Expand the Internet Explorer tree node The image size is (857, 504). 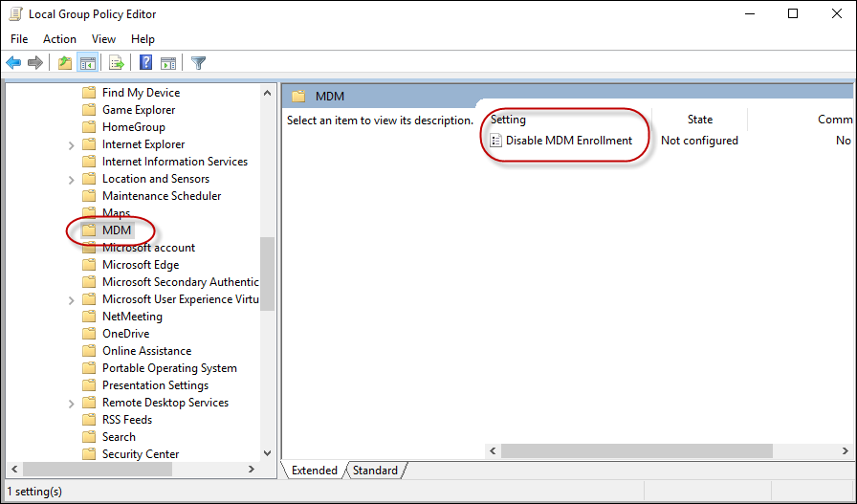click(x=72, y=145)
